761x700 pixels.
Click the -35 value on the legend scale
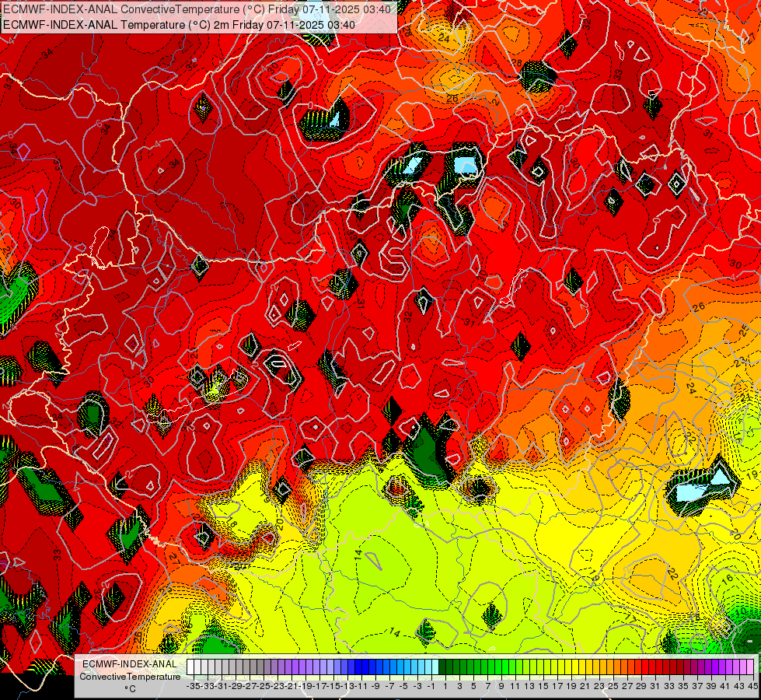194,687
